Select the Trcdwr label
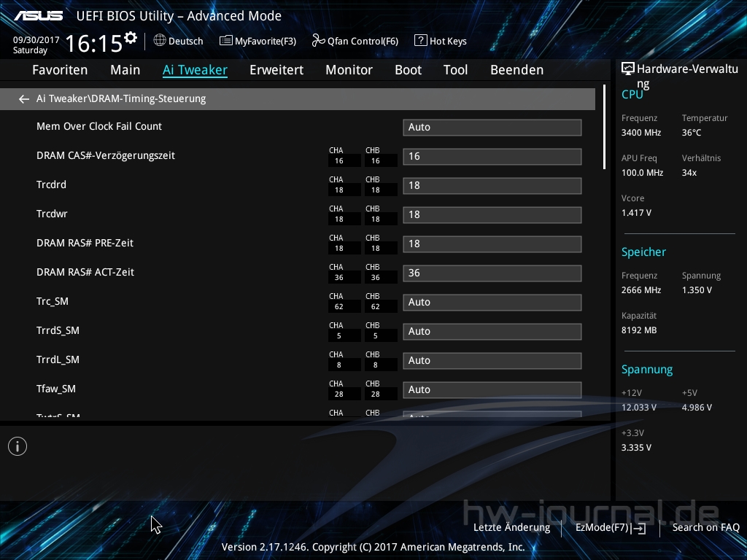 click(52, 214)
